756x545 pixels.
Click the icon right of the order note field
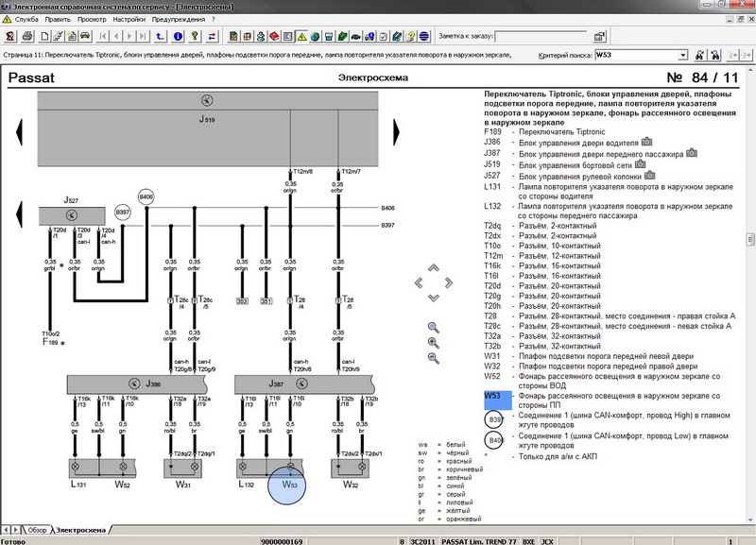click(x=599, y=36)
